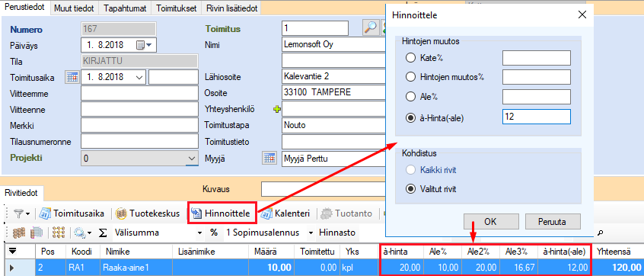This screenshot has width=644, height=276.
Task: Click the percent symbol discount icon
Action: coord(214,233)
